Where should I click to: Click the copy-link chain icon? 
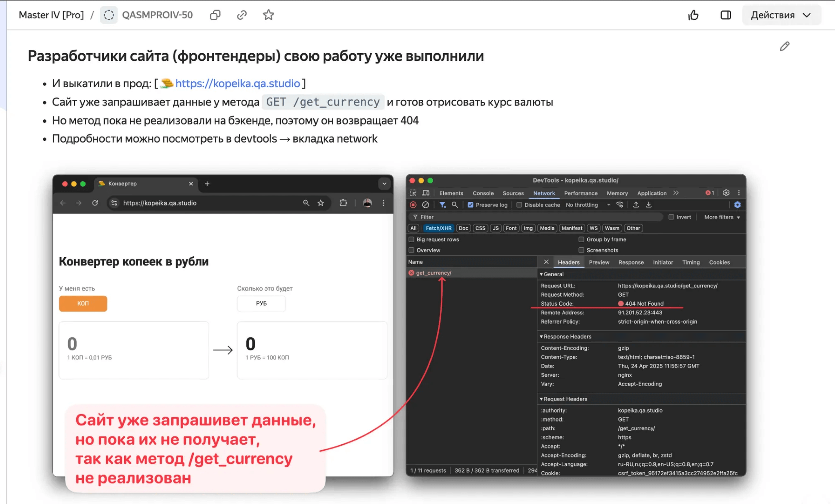click(242, 15)
